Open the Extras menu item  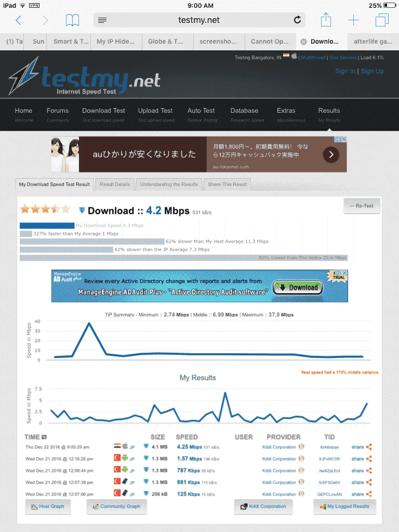290,114
